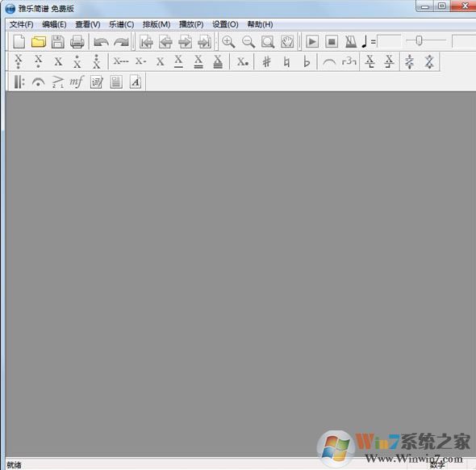Open the 帮助(H) menu
476x470 pixels.
click(260, 24)
